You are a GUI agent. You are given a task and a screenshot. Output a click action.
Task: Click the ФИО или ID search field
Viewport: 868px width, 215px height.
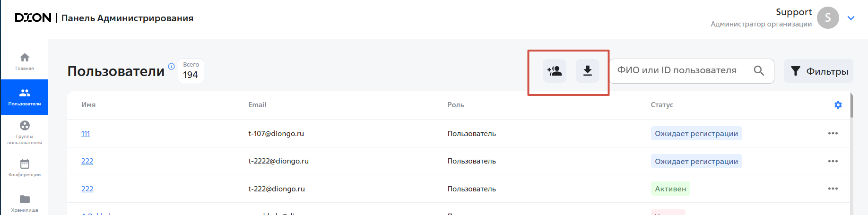tap(681, 71)
